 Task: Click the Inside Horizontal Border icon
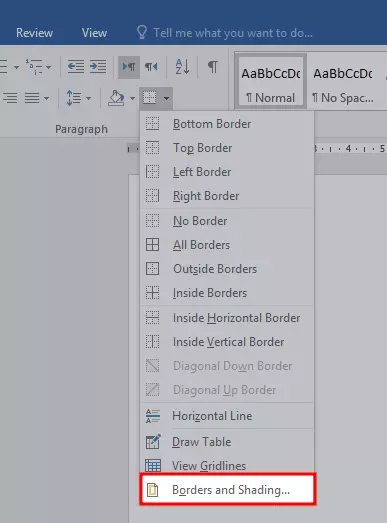[152, 318]
